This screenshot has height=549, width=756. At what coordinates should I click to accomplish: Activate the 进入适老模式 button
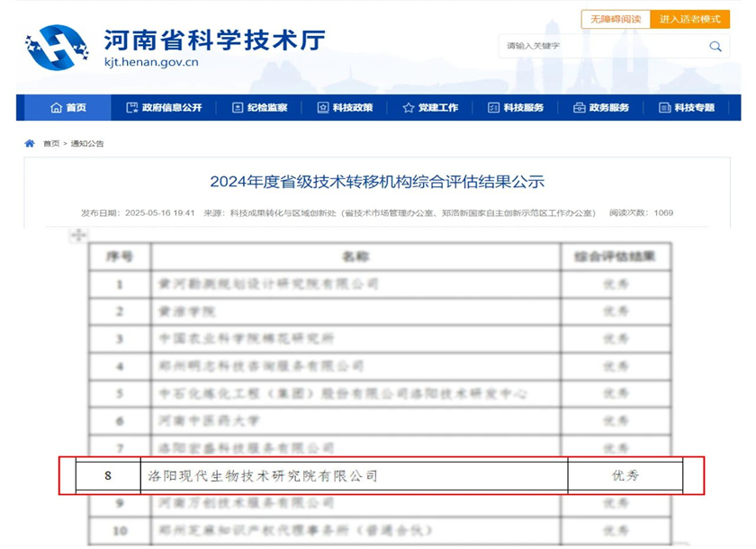pyautogui.click(x=690, y=19)
